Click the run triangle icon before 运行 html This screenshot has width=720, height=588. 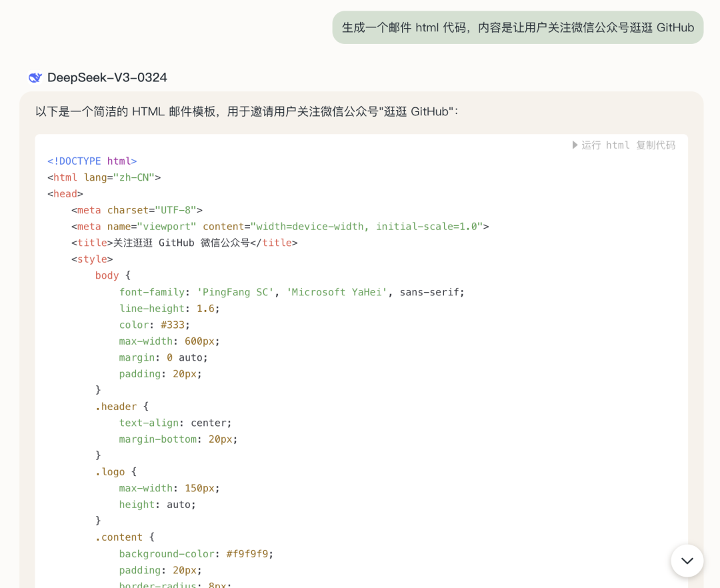click(575, 145)
